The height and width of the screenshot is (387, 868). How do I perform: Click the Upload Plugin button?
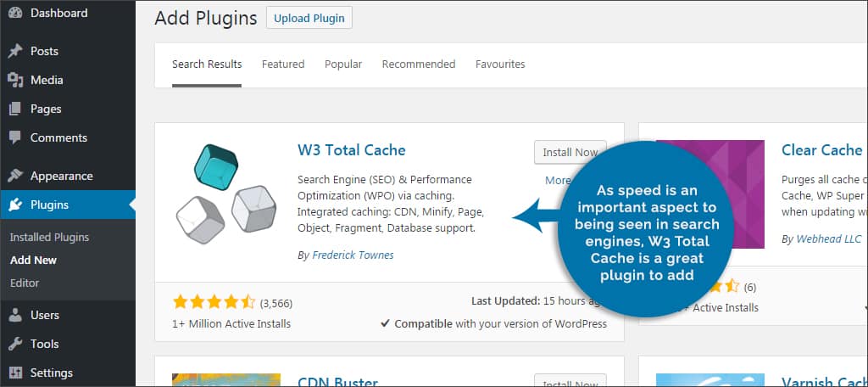tap(309, 18)
